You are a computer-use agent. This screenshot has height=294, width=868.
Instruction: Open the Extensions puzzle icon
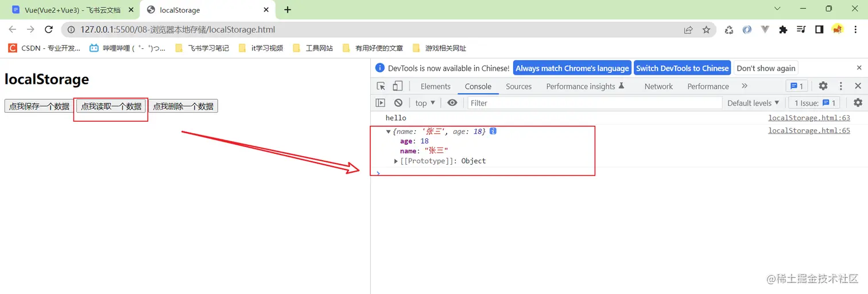pyautogui.click(x=783, y=30)
